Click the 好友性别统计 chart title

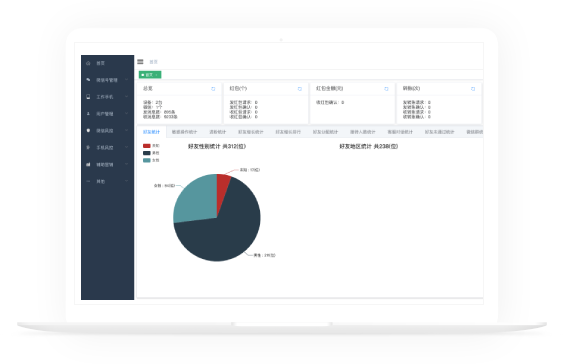pyautogui.click(x=217, y=146)
